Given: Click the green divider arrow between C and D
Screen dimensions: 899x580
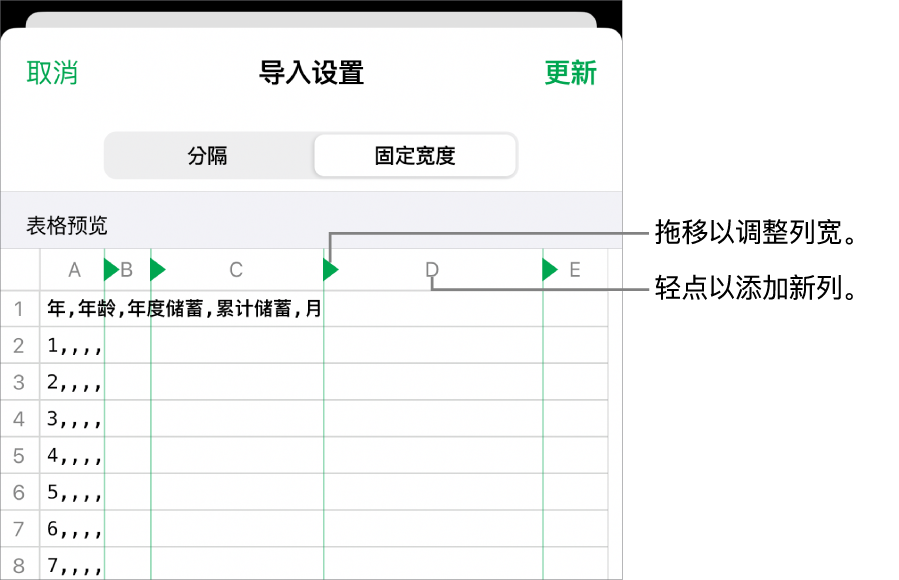Looking at the screenshot, I should coord(330,269).
